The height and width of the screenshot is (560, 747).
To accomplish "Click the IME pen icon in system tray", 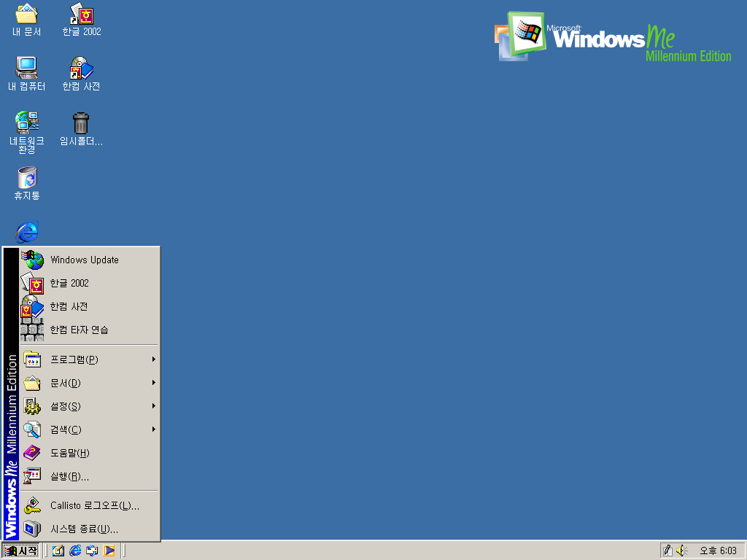I will 668,551.
